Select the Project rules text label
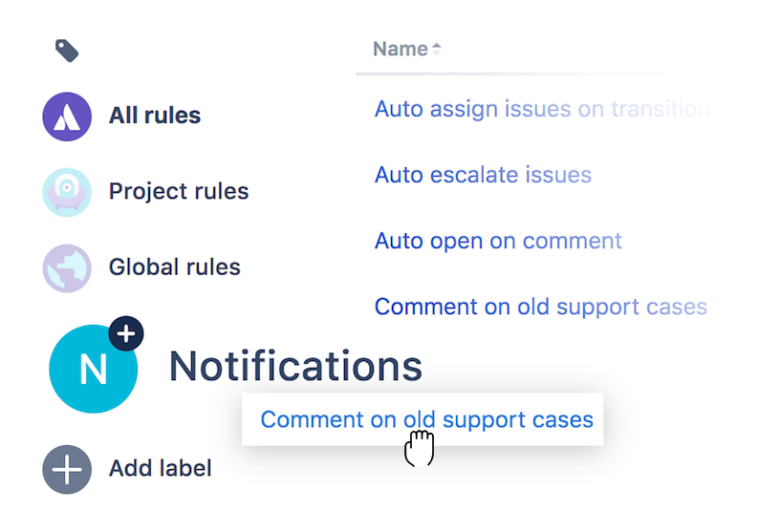 178,191
